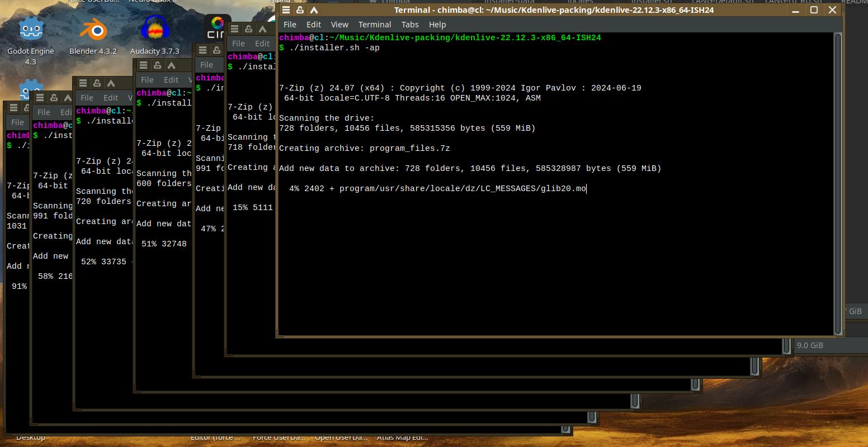868x447 pixels.
Task: Open the File menu in the front Terminal
Action: click(290, 25)
